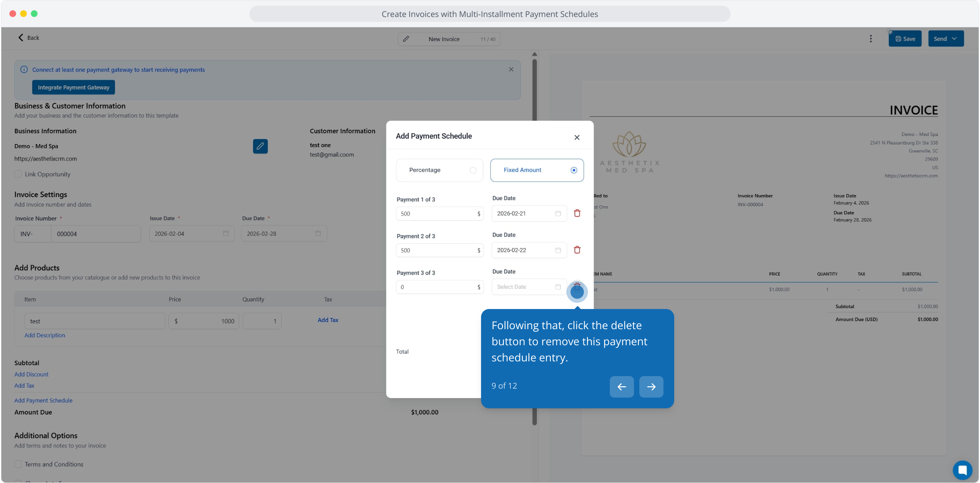Select the Percentage radio option
Screen dimensions: 980x483
(x=473, y=170)
